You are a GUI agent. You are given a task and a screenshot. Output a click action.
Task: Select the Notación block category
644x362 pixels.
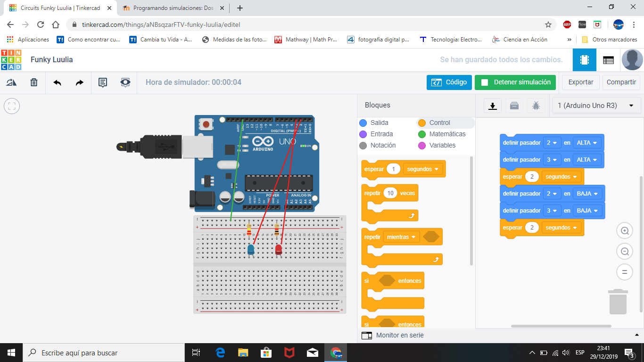383,145
